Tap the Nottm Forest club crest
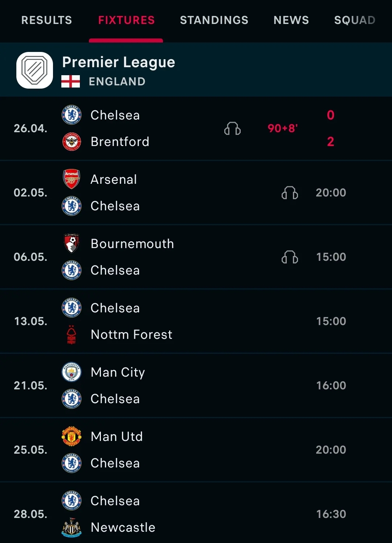Image resolution: width=392 pixels, height=543 pixels. 72,335
